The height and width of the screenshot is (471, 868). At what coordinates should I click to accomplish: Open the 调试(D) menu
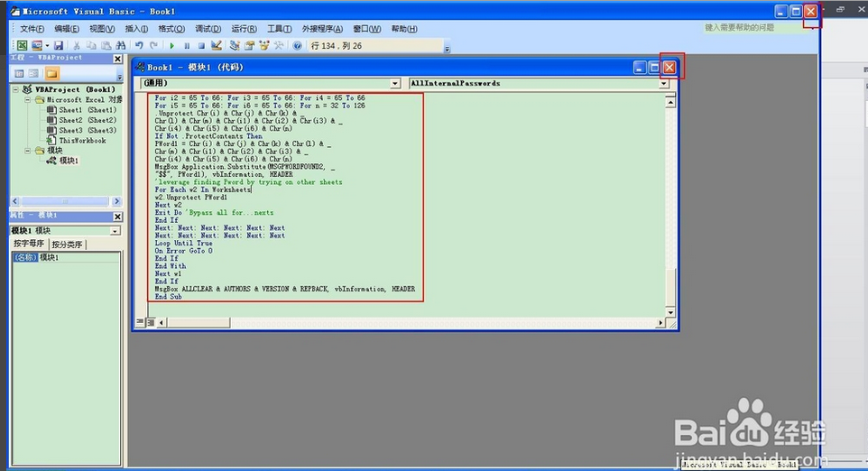coord(208,29)
